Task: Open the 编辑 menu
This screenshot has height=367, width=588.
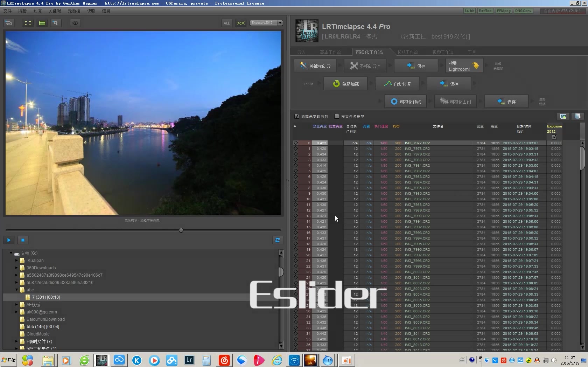Action: click(x=23, y=11)
